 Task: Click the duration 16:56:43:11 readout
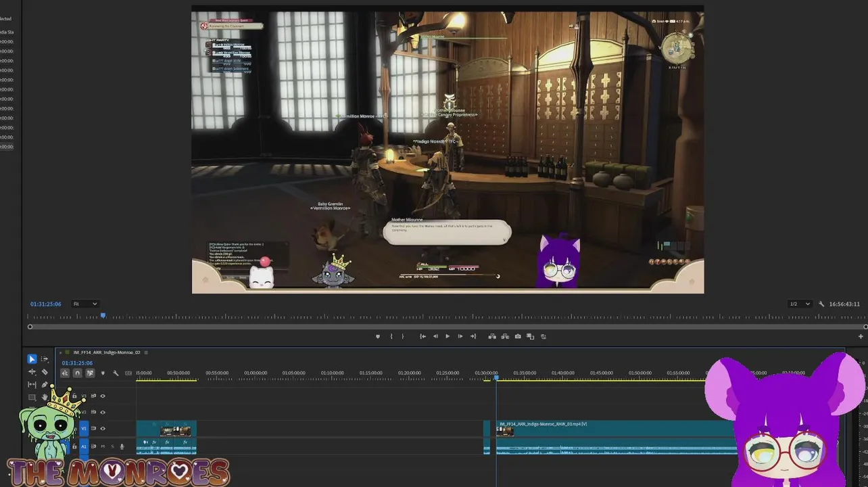(844, 304)
